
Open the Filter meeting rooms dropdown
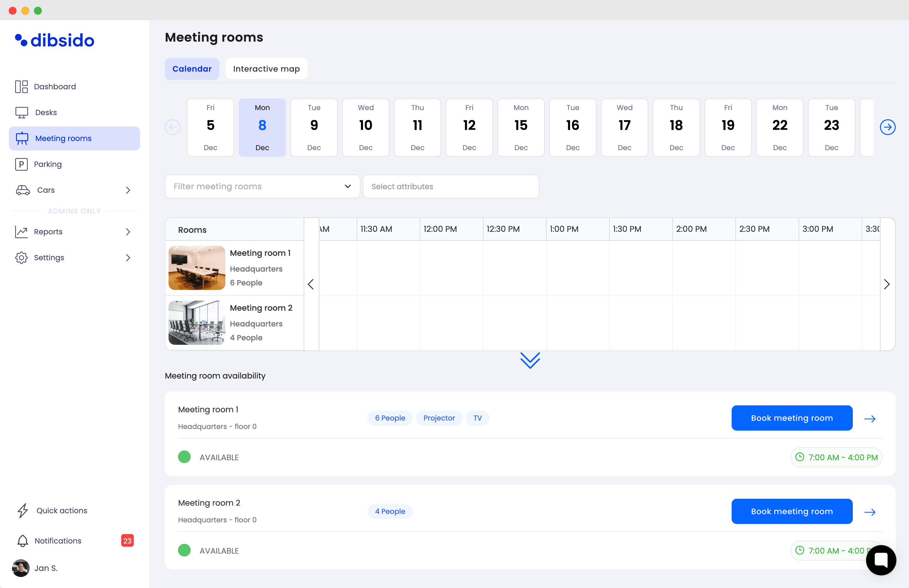coord(262,186)
